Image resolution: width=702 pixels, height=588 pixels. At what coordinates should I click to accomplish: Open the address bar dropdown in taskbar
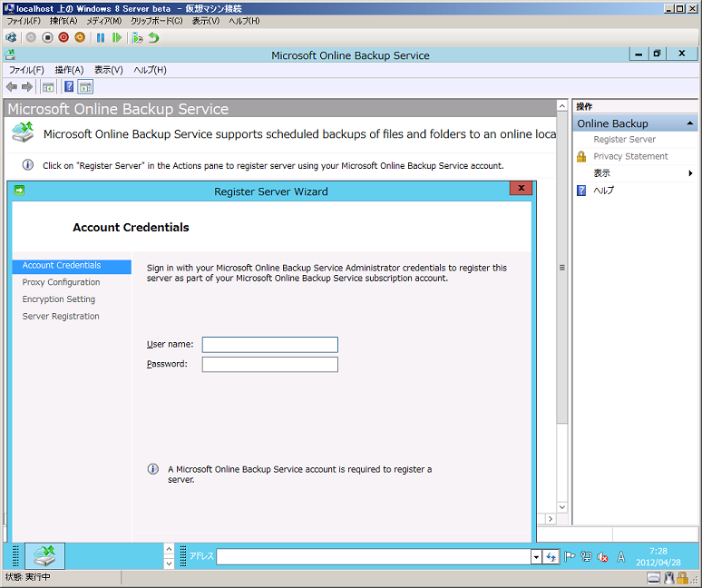click(536, 556)
